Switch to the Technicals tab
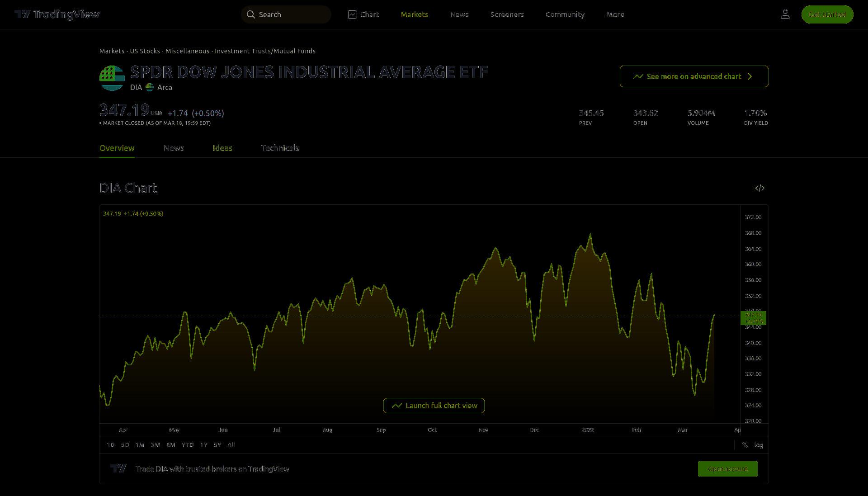Viewport: 868px width, 496px height. (x=280, y=148)
